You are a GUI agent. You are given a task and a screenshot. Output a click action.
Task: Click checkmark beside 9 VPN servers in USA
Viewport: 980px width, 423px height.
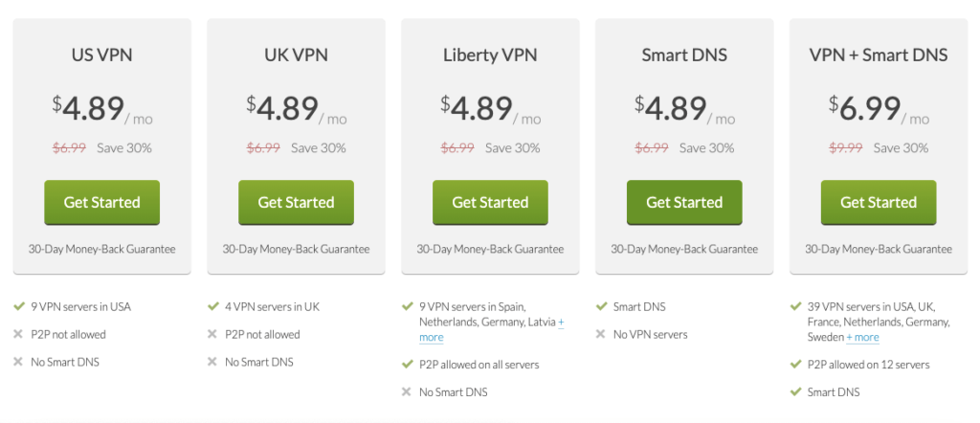18,307
